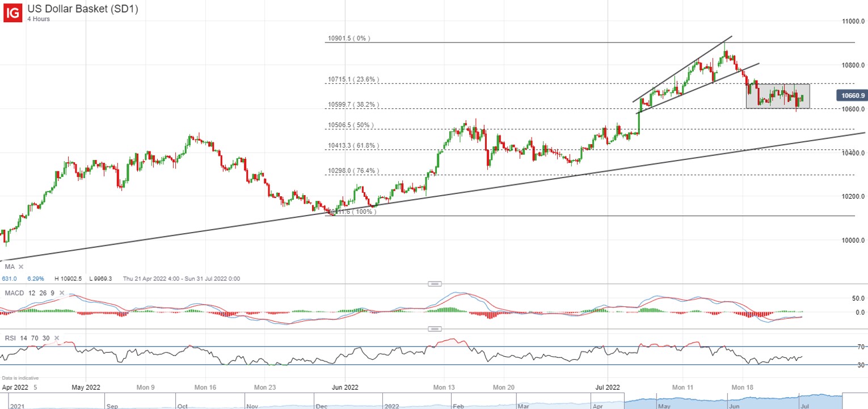
Task: Click the Jun label in overview navigator
Action: (x=734, y=407)
